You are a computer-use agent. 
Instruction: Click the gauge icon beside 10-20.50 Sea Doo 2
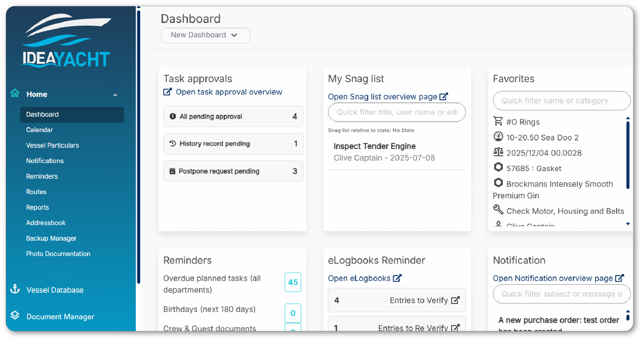498,137
